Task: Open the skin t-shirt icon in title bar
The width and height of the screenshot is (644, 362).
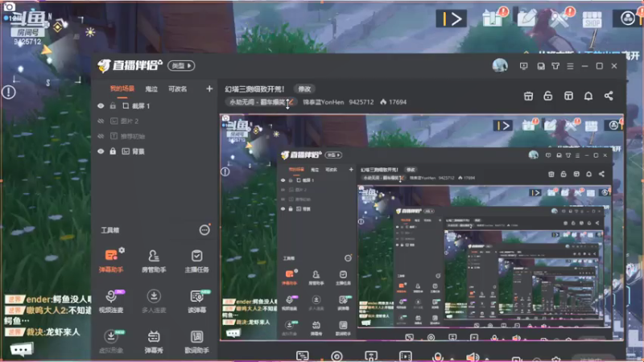Action: coord(555,66)
